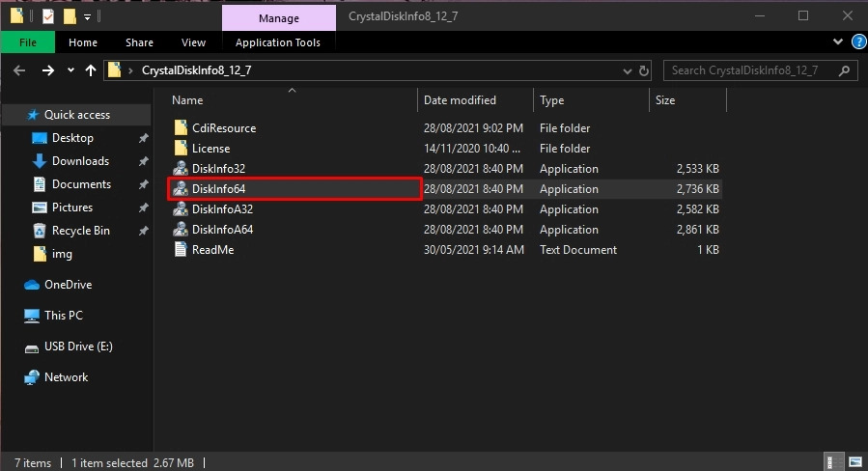The width and height of the screenshot is (868, 471).
Task: Open the Home ribbon tab
Action: (83, 42)
